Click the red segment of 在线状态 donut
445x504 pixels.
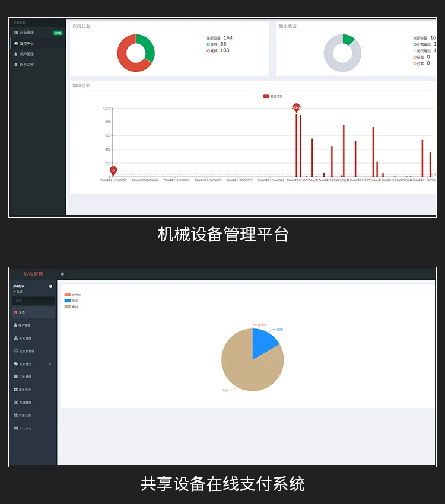[x=124, y=58]
